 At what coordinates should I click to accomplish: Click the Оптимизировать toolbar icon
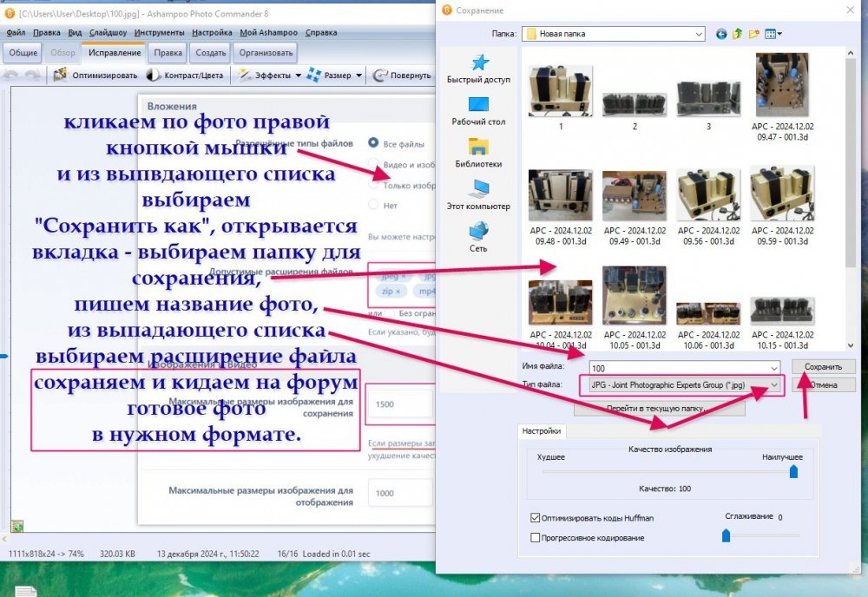[x=62, y=75]
